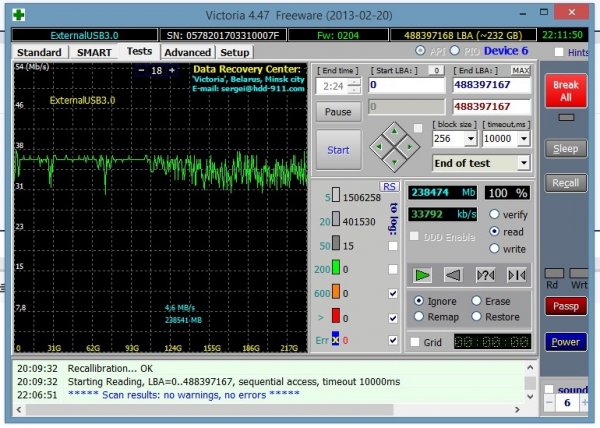The width and height of the screenshot is (600, 428).
Task: Open the Advanced tab
Action: point(187,52)
